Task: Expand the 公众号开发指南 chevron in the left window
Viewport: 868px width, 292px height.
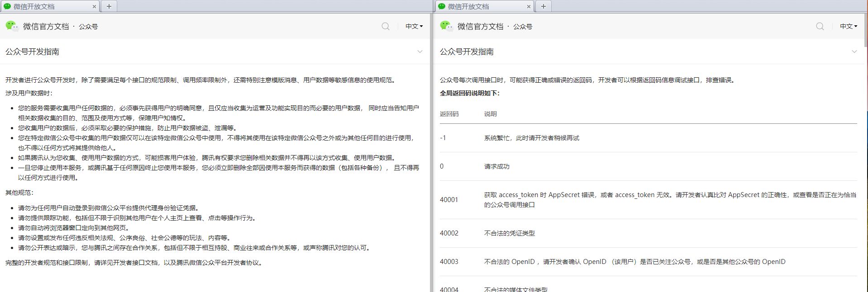Action: (x=420, y=52)
